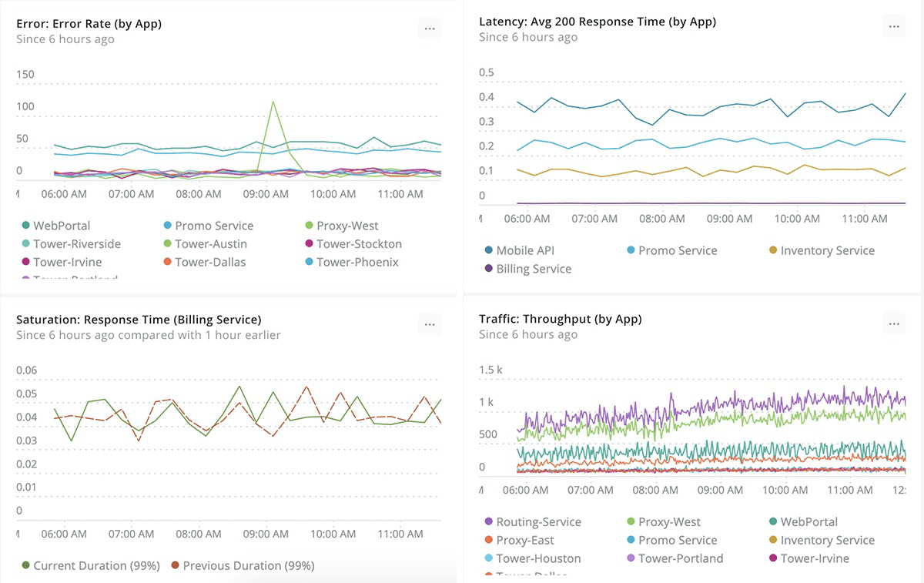Toggle Previous Duration (99%) legend entry
The height and width of the screenshot is (583, 924).
pos(243,565)
